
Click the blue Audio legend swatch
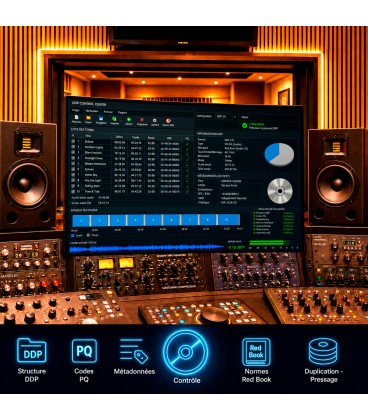click(x=73, y=235)
